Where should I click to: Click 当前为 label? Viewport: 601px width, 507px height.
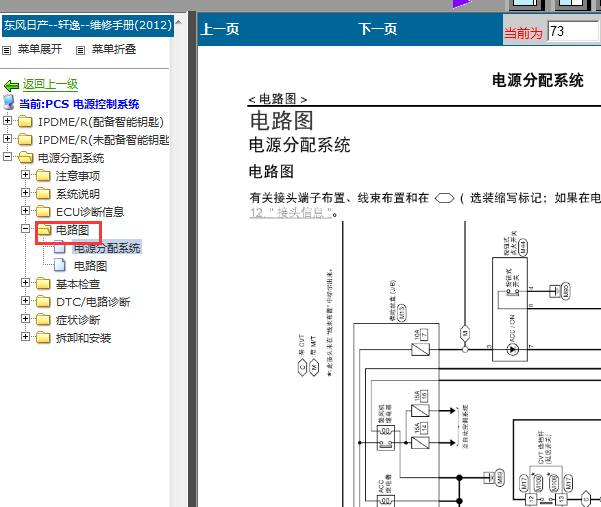pyautogui.click(x=523, y=33)
